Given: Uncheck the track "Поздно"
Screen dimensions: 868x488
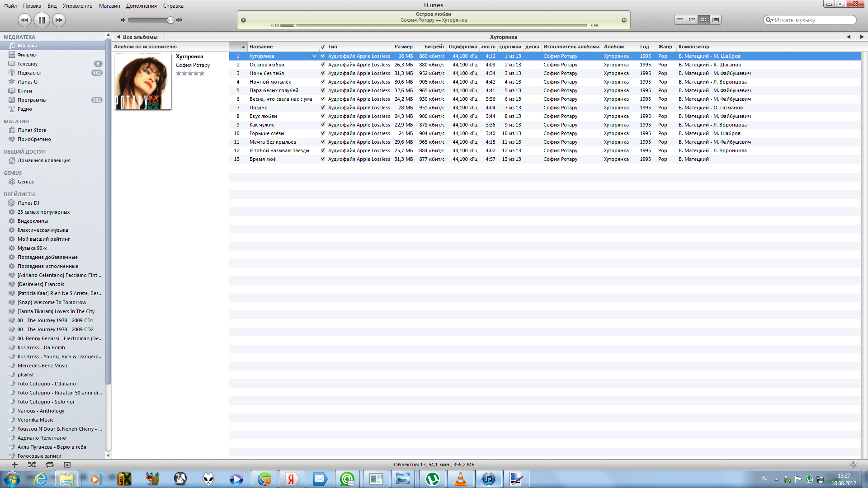Looking at the screenshot, I should (323, 108).
